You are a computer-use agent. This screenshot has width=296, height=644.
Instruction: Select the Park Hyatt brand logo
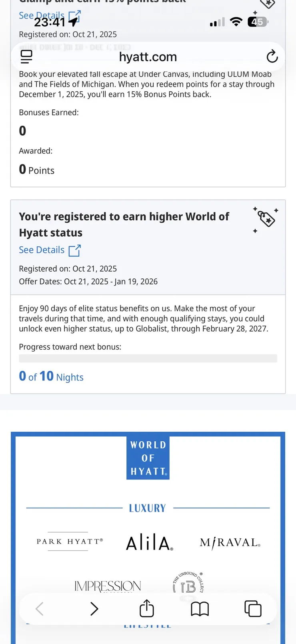coord(70,541)
